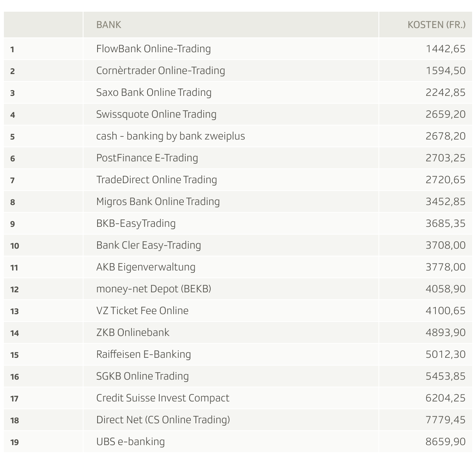Click cost value 5453,85
The image size is (476, 456).
pos(446,376)
